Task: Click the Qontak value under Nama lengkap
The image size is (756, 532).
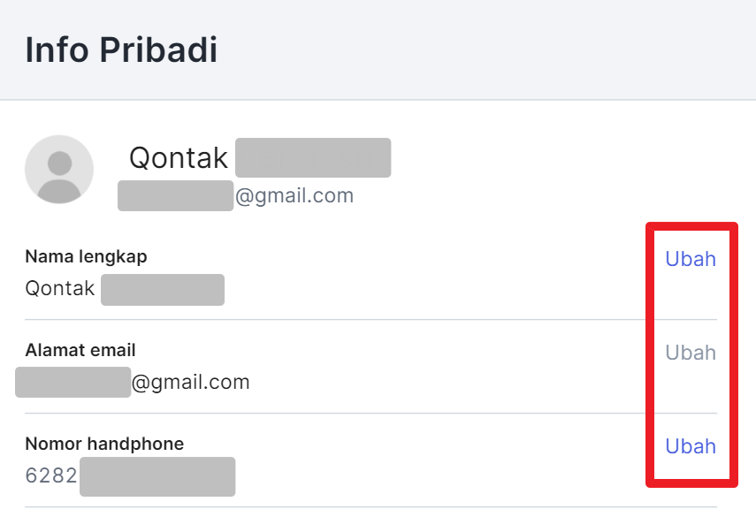Action: (x=60, y=289)
